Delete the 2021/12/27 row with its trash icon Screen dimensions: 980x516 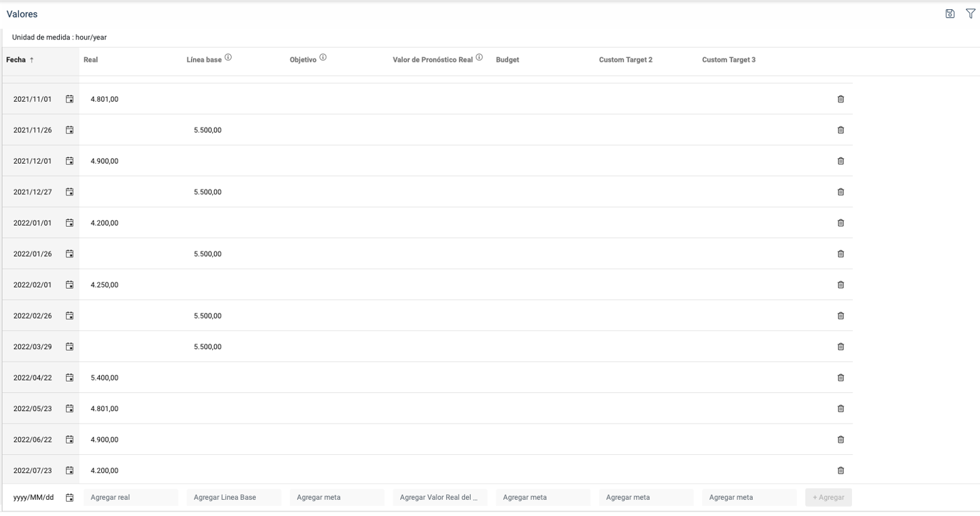(x=841, y=192)
